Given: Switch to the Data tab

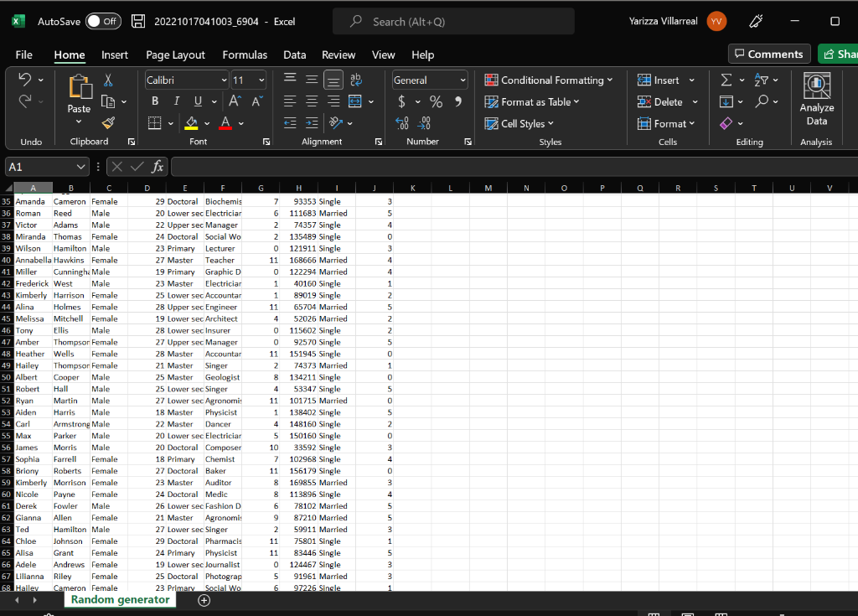Looking at the screenshot, I should (x=294, y=54).
